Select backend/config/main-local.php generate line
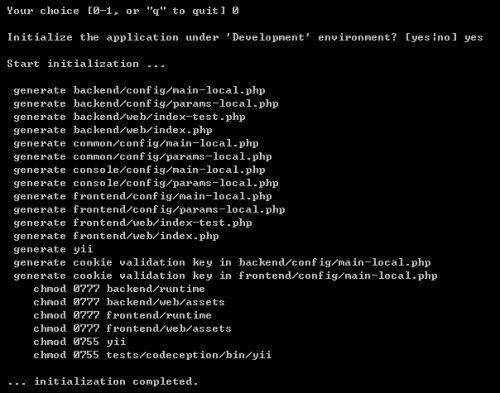This screenshot has height=393, width=500. 139,91
